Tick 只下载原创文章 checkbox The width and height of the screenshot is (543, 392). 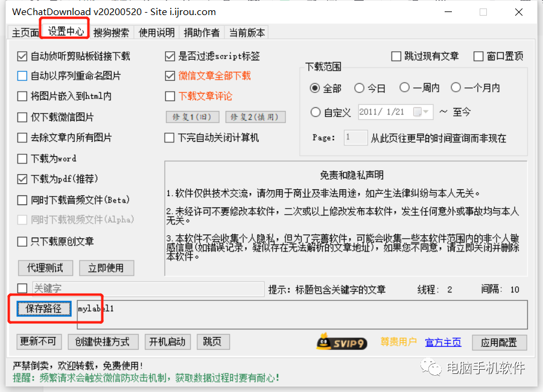[x=22, y=241]
